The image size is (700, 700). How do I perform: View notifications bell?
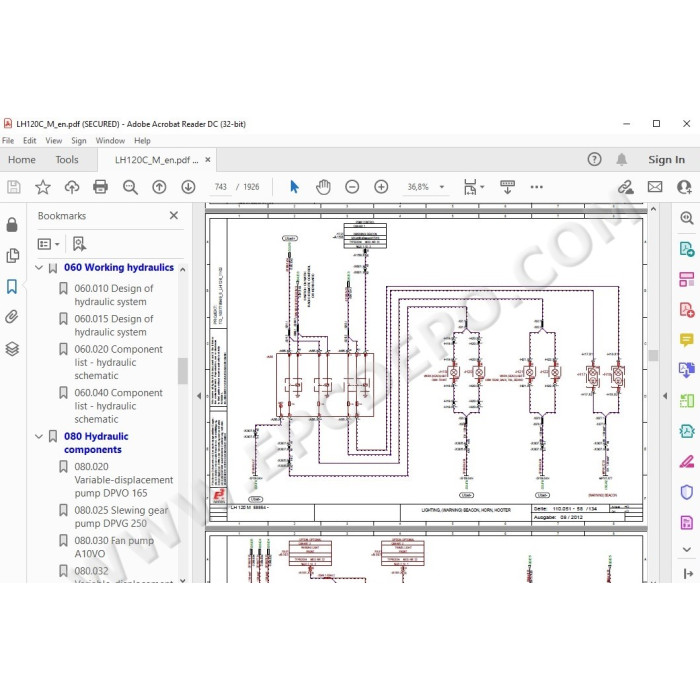621,159
